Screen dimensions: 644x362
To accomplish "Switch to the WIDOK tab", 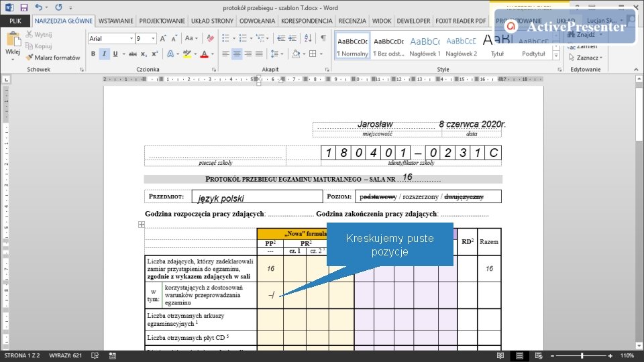I will pos(382,21).
